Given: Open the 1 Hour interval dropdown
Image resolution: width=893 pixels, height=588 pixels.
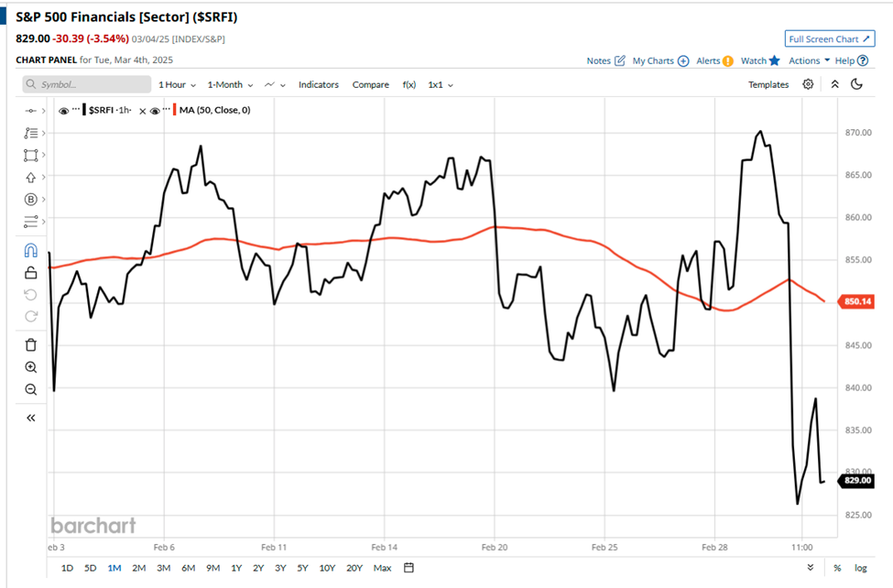Looking at the screenshot, I should pyautogui.click(x=179, y=84).
